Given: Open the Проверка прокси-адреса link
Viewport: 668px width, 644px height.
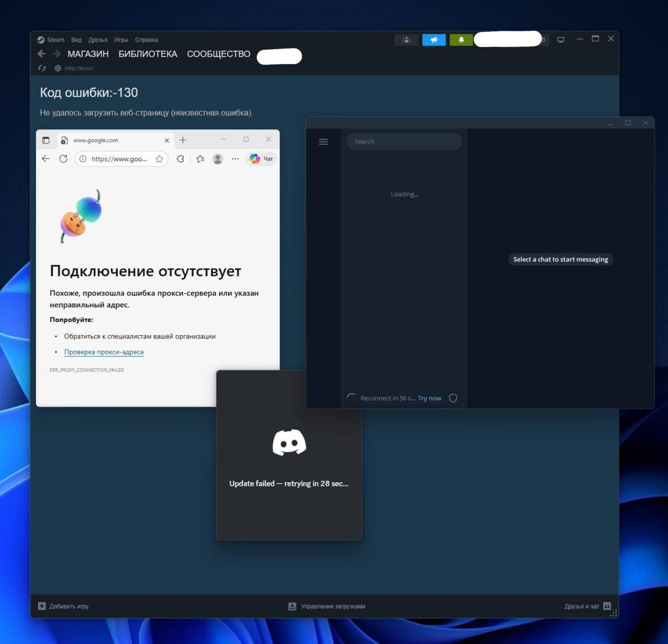Looking at the screenshot, I should click(x=104, y=352).
